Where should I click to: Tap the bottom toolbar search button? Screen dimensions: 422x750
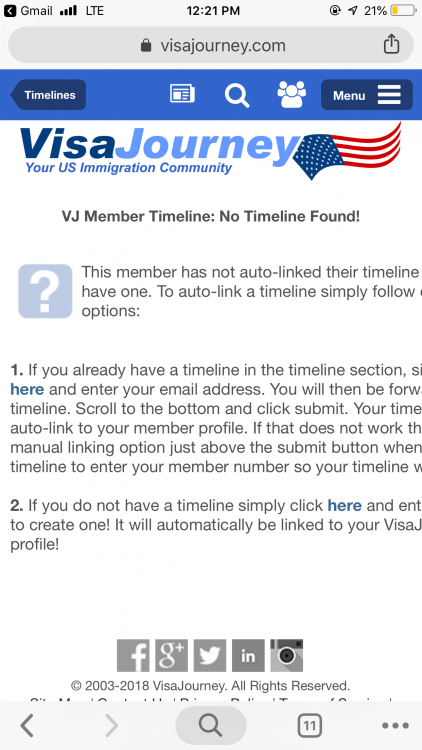coord(211,726)
